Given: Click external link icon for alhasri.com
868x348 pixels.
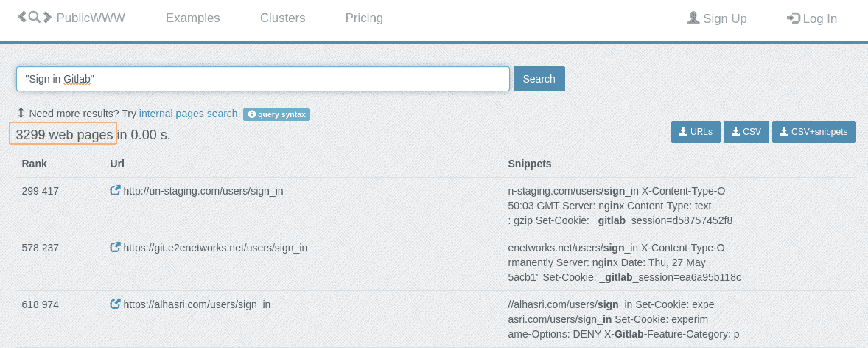Looking at the screenshot, I should (115, 304).
